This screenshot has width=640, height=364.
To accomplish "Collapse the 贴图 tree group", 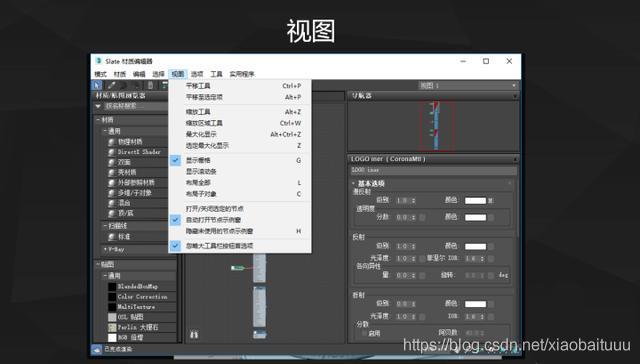I will (98, 264).
